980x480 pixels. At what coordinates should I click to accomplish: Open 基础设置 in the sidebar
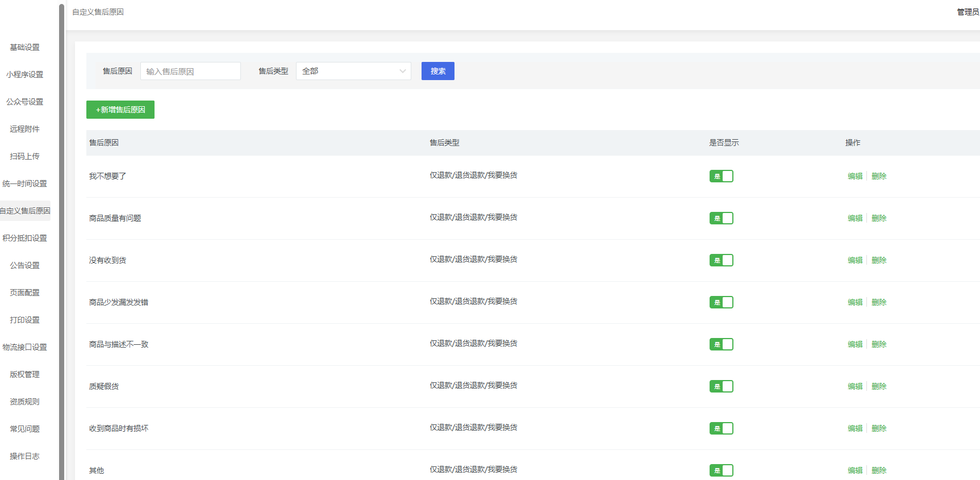coord(25,47)
